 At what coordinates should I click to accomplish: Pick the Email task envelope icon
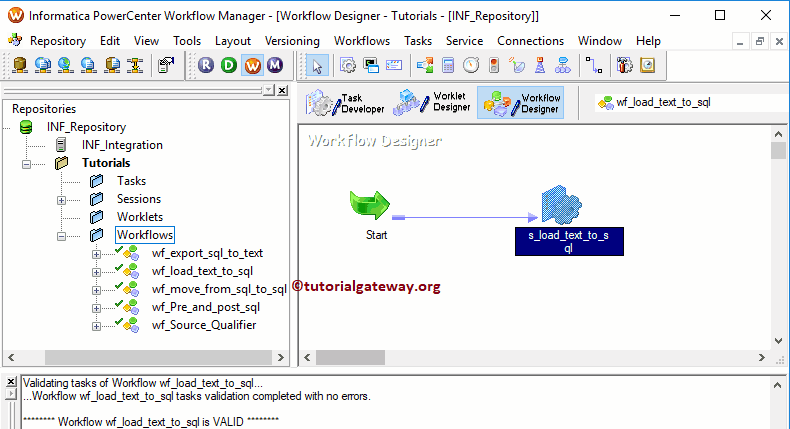(x=393, y=66)
